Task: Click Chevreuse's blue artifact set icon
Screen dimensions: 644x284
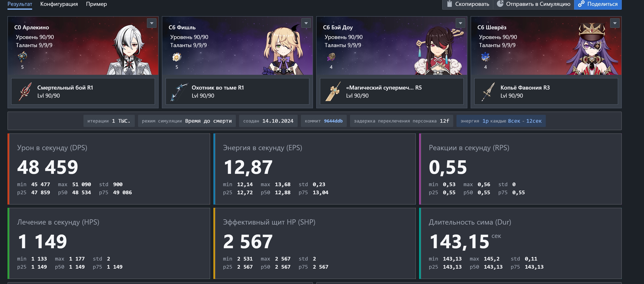Action: [485, 57]
